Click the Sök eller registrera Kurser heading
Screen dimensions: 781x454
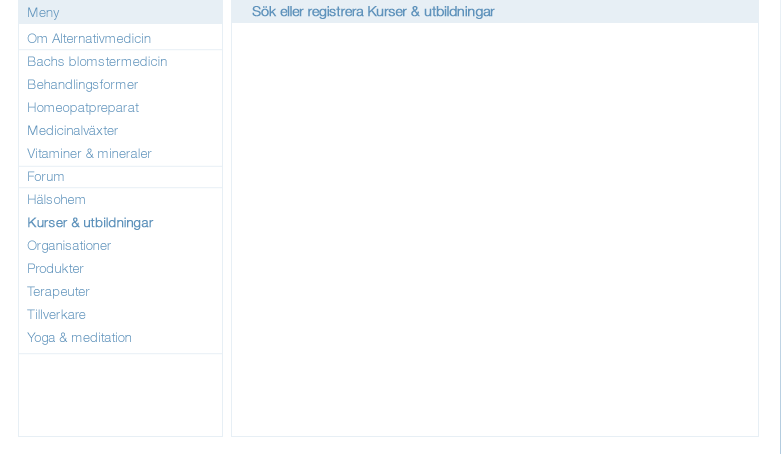pos(373,11)
